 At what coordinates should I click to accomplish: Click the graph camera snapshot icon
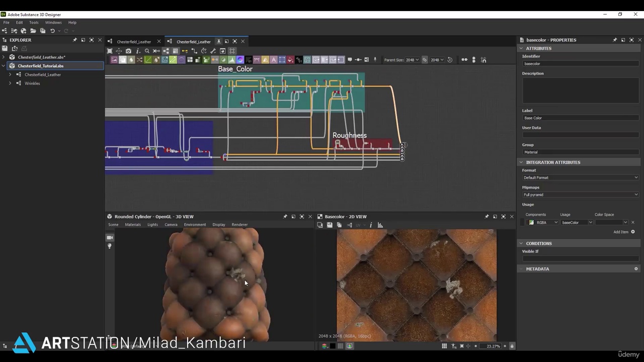(128, 51)
